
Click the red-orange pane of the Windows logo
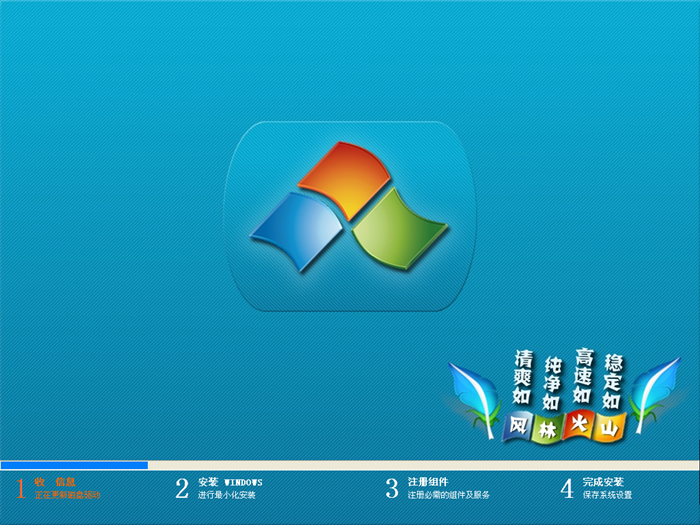tap(346, 179)
